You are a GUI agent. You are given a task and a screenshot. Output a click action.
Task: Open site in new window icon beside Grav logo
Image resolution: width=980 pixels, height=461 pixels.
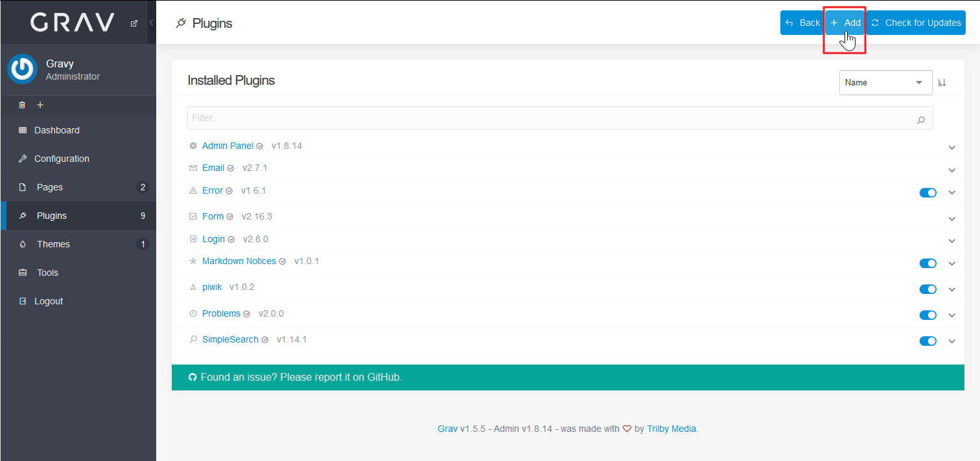(x=134, y=23)
